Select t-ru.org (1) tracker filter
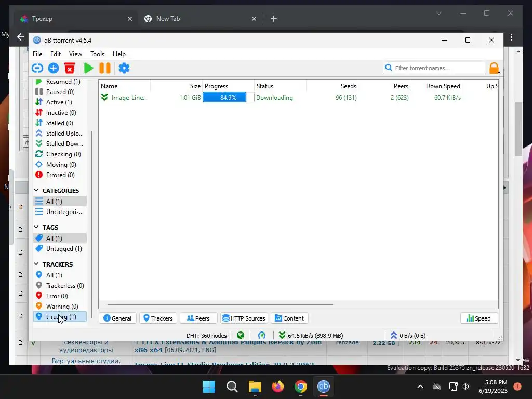Image resolution: width=532 pixels, height=399 pixels. tap(60, 316)
